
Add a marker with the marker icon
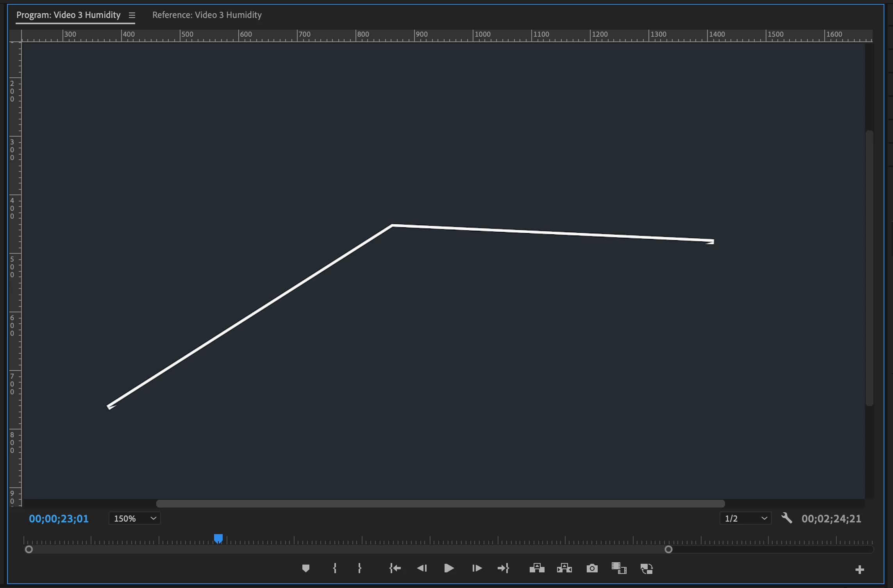pyautogui.click(x=306, y=568)
